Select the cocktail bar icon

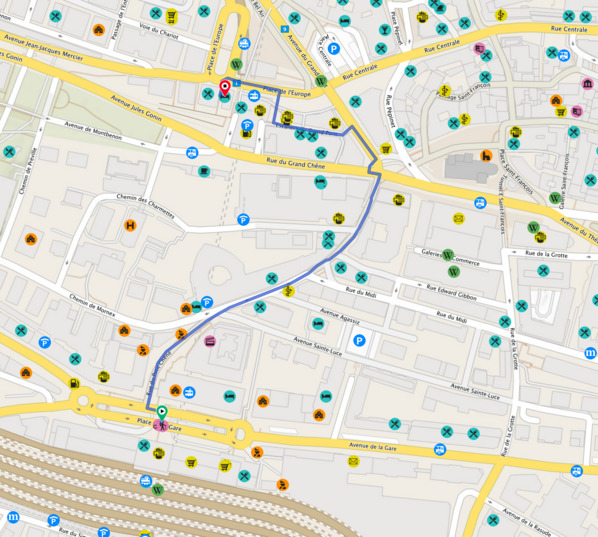385,30
